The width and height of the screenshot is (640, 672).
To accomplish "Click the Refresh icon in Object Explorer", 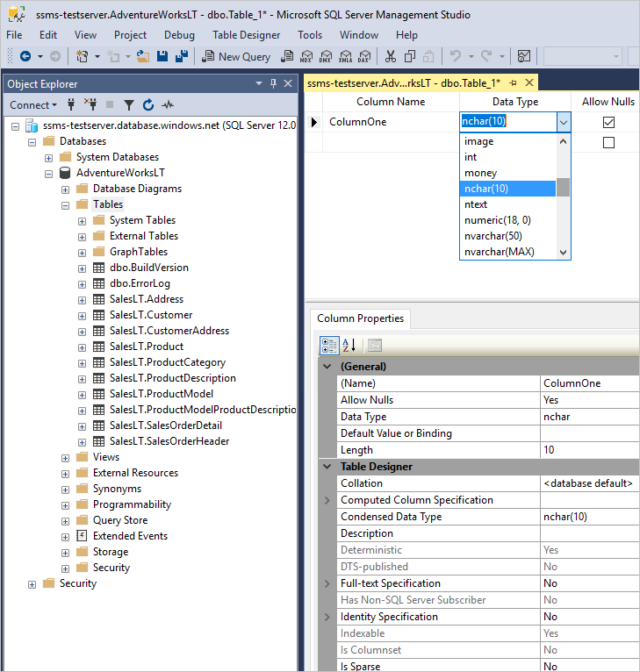I will (148, 104).
